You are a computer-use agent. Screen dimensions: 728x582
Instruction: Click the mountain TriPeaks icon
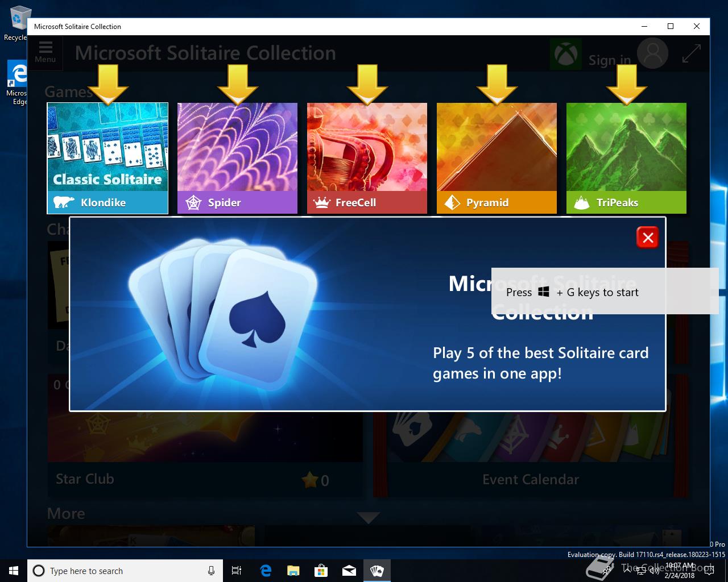[x=581, y=202]
